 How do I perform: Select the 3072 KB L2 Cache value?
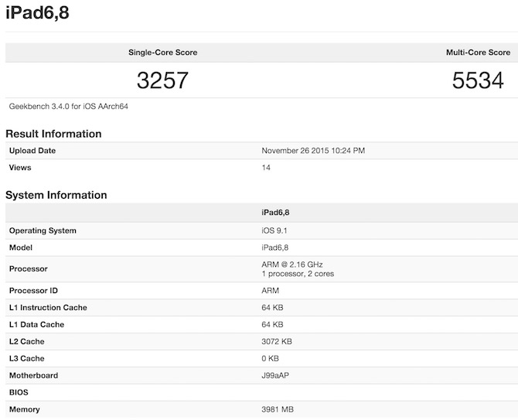click(278, 342)
